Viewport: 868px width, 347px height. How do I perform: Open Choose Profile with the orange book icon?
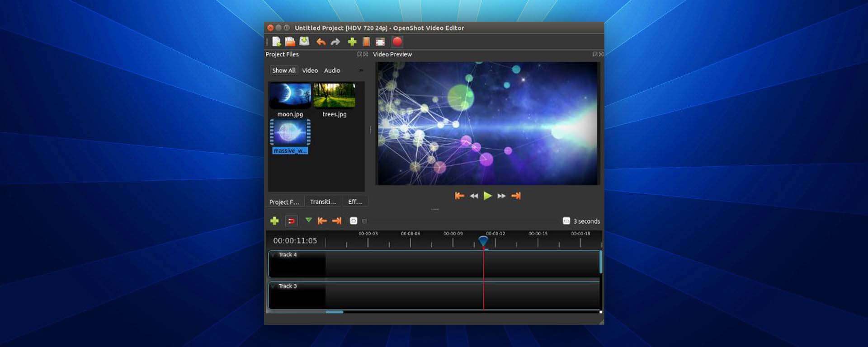366,42
